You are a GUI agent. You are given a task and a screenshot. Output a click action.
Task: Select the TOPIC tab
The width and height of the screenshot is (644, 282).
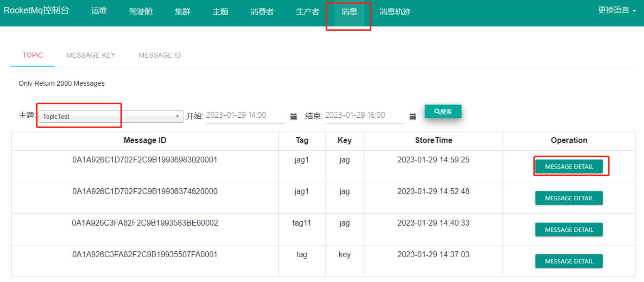(33, 55)
